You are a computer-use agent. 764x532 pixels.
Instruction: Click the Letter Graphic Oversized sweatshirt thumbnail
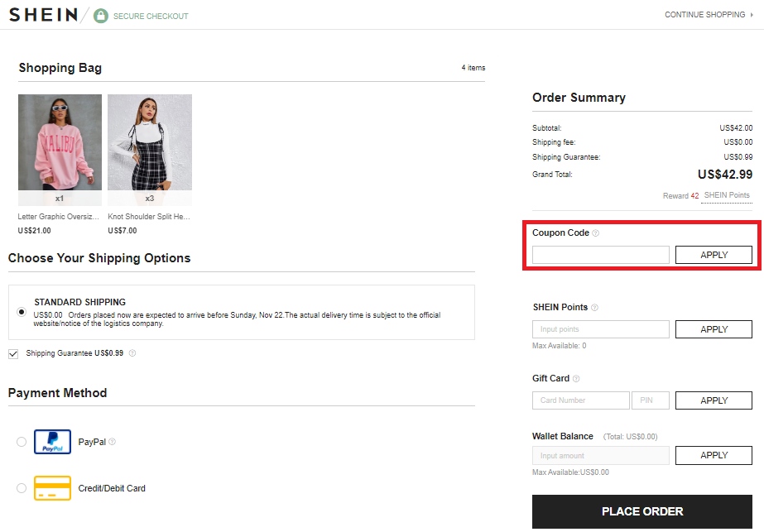coord(59,149)
